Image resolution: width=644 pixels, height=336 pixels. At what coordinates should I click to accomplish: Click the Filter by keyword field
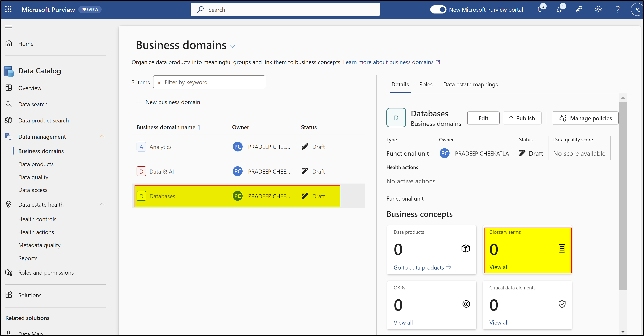pos(209,82)
